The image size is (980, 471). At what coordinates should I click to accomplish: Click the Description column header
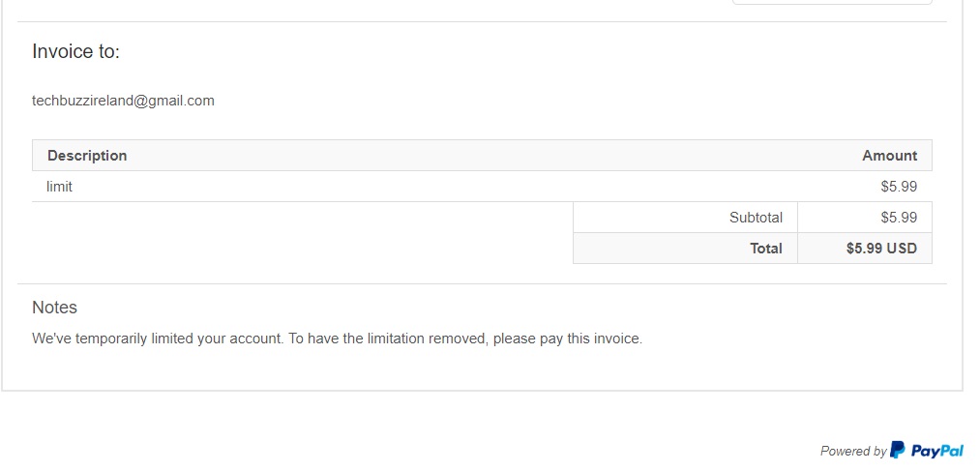click(x=87, y=156)
